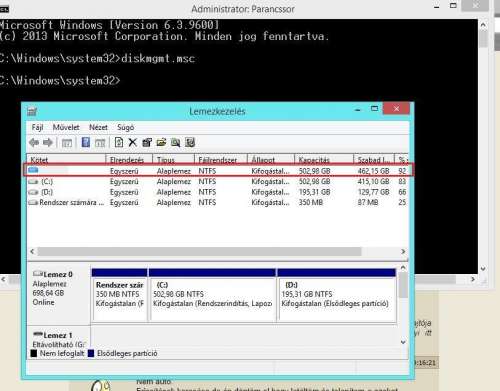Click the volume list horizontal scrollbar thumb
The width and height of the screenshot is (500, 391).
pyautogui.click(x=199, y=251)
